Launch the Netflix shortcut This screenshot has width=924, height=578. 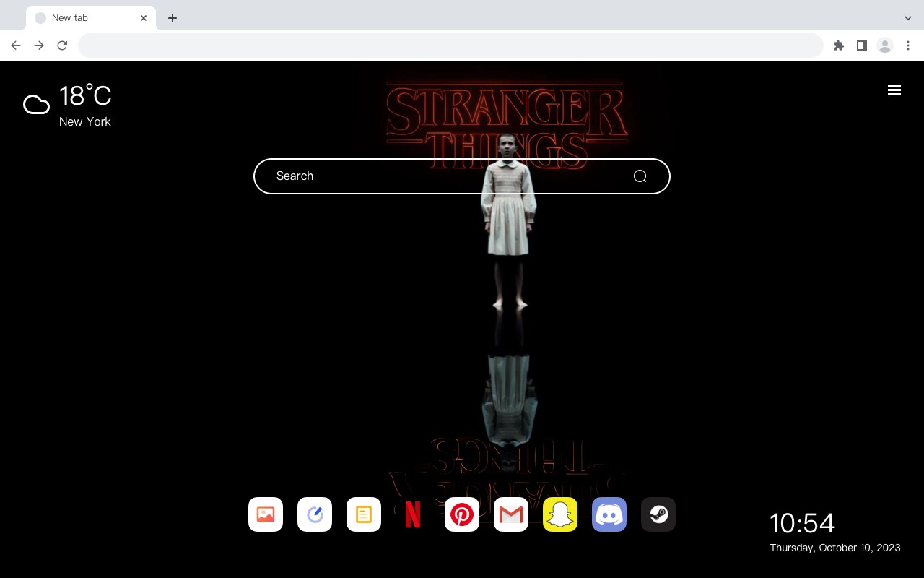[413, 514]
